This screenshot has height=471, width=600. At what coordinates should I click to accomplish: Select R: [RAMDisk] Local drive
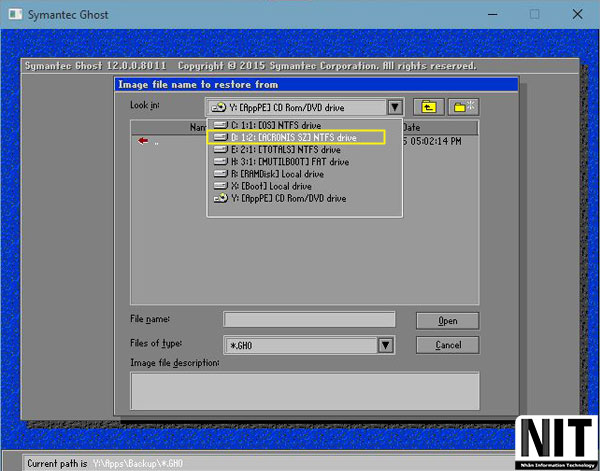coord(304,174)
